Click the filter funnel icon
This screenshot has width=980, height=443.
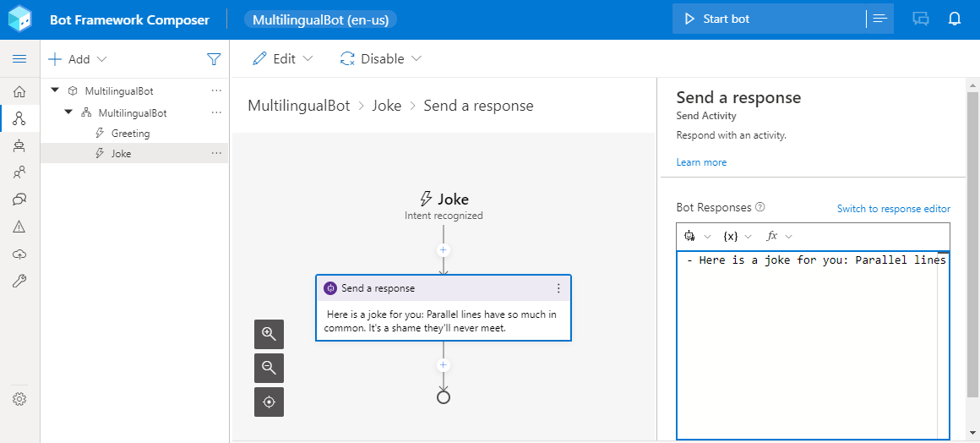click(x=214, y=59)
